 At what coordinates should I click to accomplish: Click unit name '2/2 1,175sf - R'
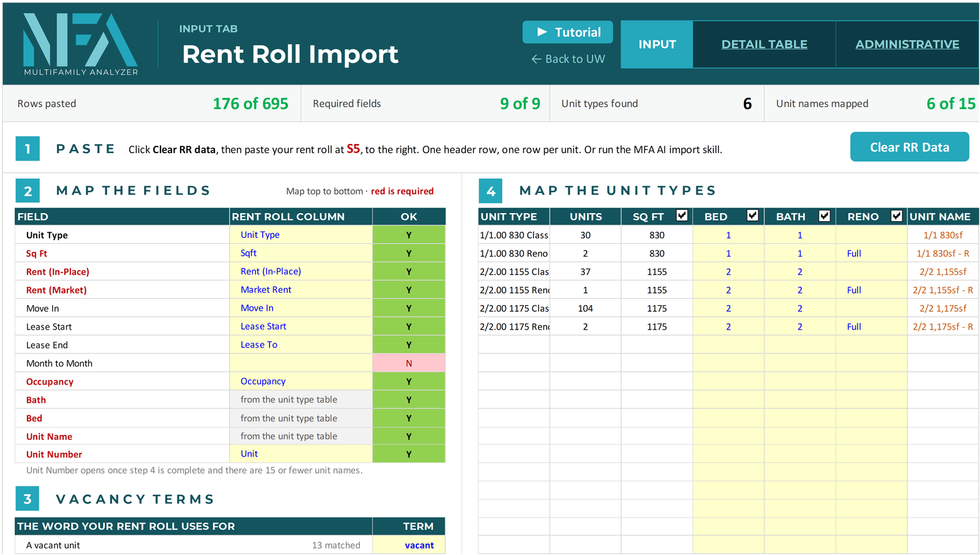[943, 327]
